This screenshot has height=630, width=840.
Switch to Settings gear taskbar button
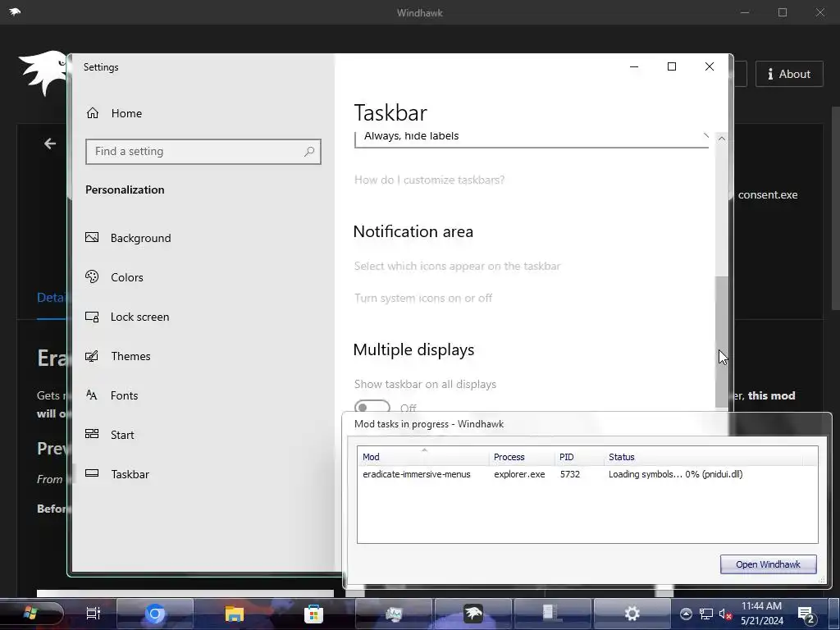pos(632,614)
